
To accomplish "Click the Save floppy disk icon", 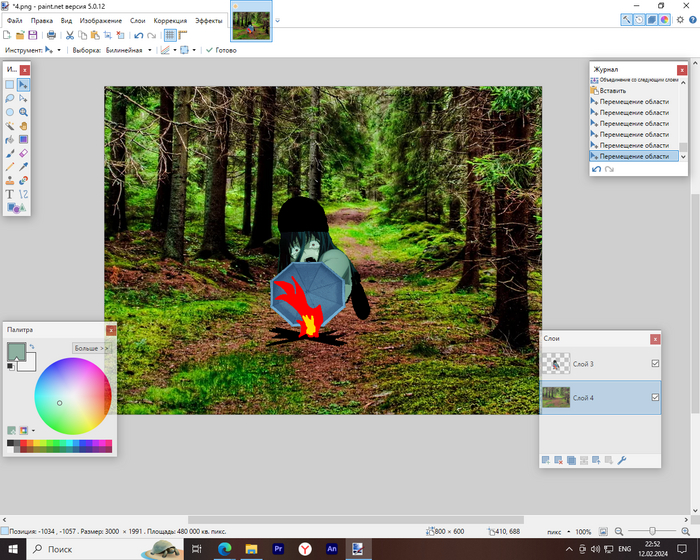I will click(32, 35).
